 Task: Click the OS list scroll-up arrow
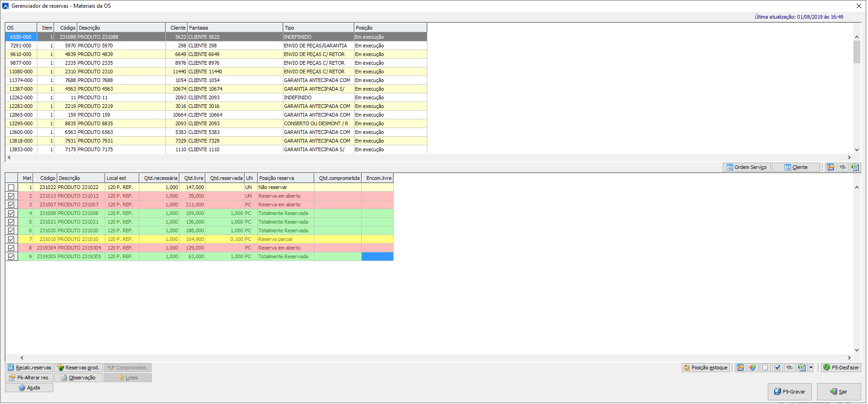pyautogui.click(x=857, y=37)
